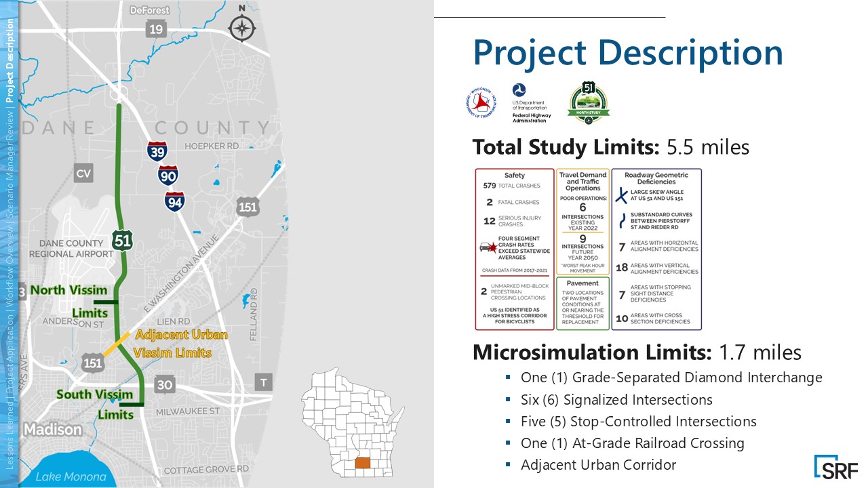Click the Safety statistics infographic panel
The image size is (868, 488).
click(515, 249)
